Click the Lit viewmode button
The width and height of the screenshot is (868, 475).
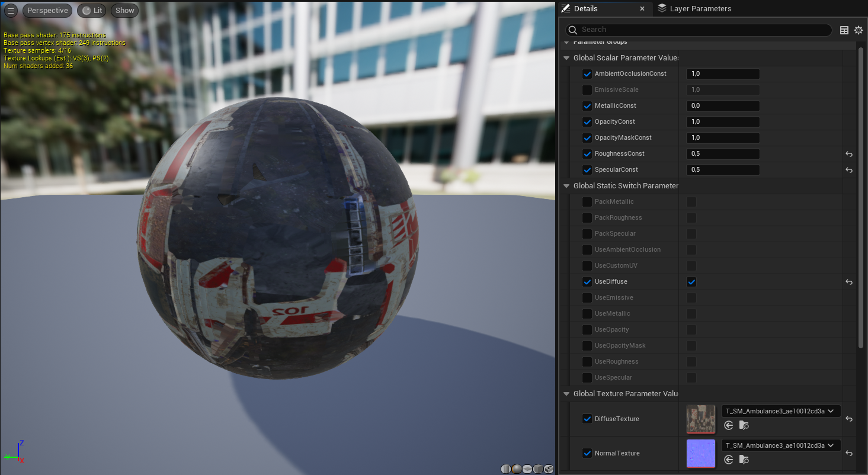pyautogui.click(x=91, y=10)
